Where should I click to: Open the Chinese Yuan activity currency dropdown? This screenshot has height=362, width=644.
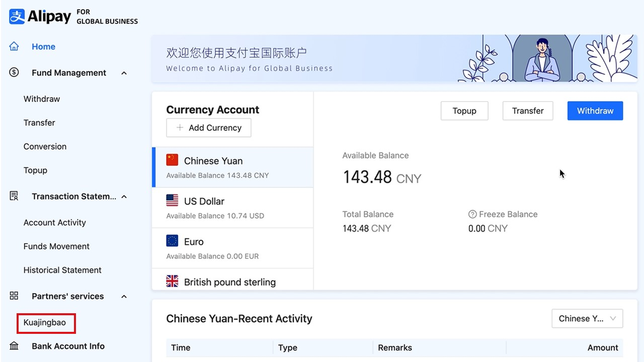[x=587, y=318]
